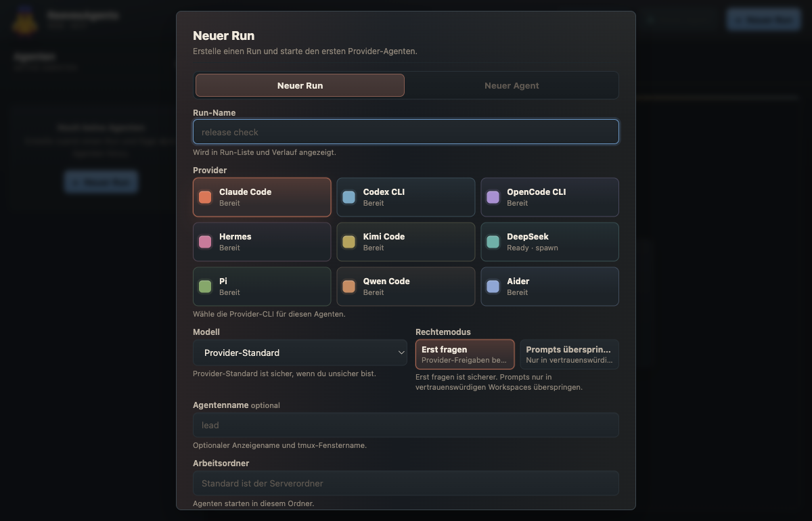Image resolution: width=812 pixels, height=521 pixels.
Task: Select the Codex CLI provider card
Action: pos(406,197)
